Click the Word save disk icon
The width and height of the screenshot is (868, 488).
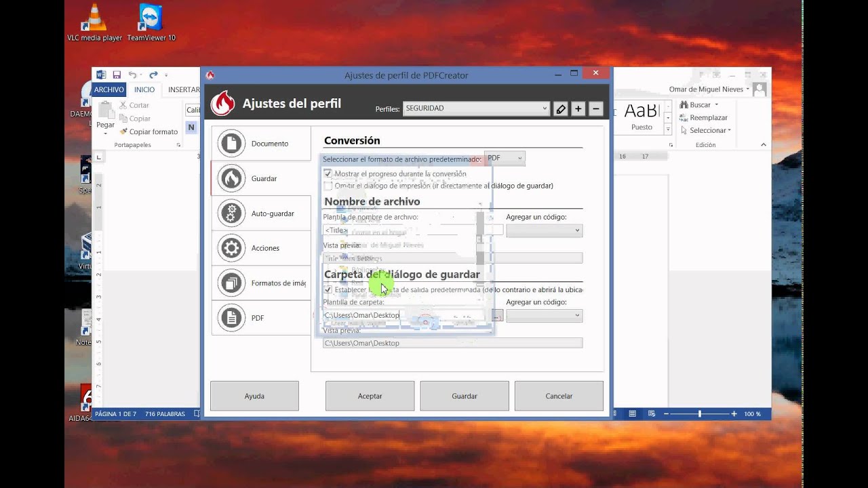pyautogui.click(x=117, y=75)
